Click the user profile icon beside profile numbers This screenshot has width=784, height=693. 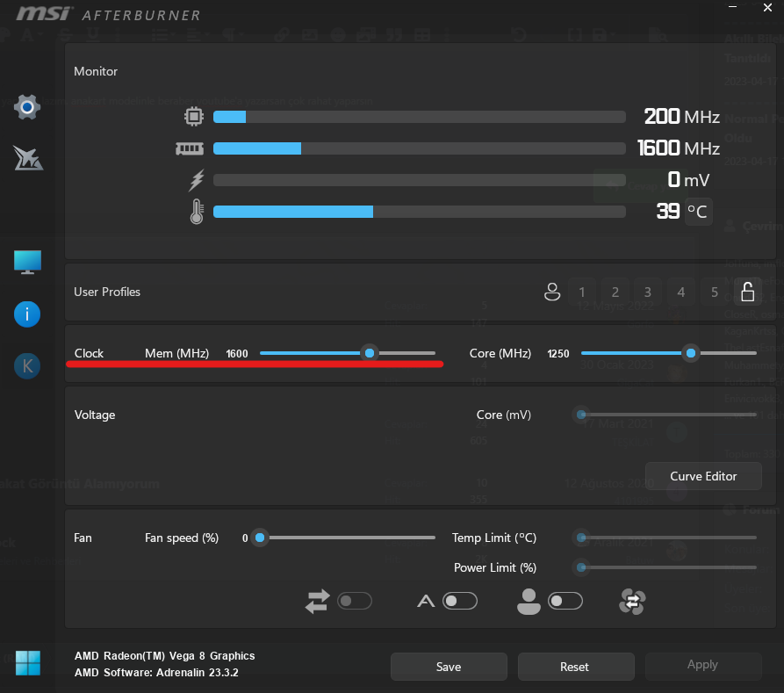[552, 292]
